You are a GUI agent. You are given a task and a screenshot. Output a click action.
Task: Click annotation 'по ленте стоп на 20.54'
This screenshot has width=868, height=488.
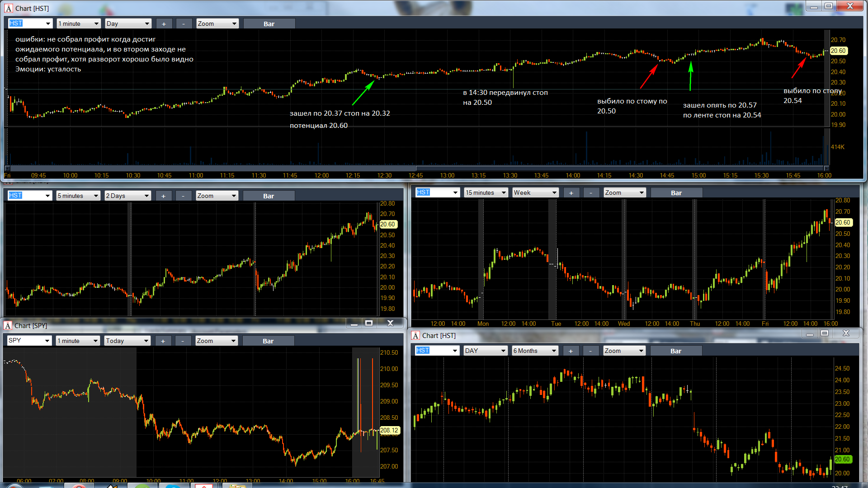722,115
